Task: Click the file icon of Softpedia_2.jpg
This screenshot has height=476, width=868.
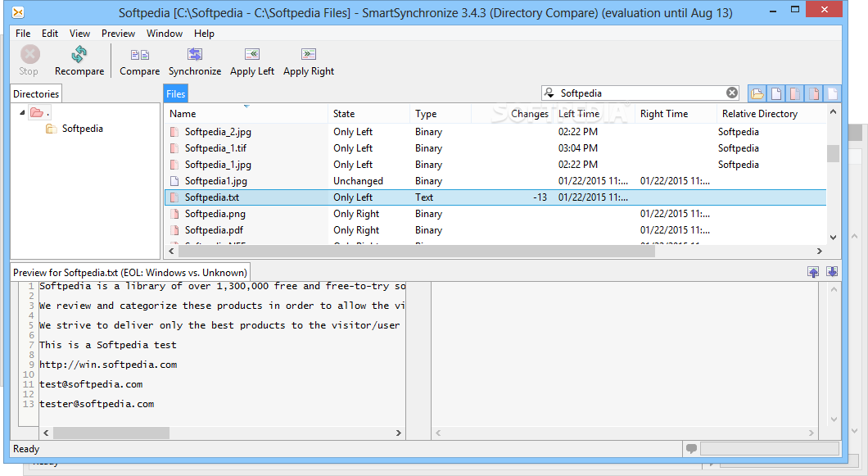Action: click(174, 132)
